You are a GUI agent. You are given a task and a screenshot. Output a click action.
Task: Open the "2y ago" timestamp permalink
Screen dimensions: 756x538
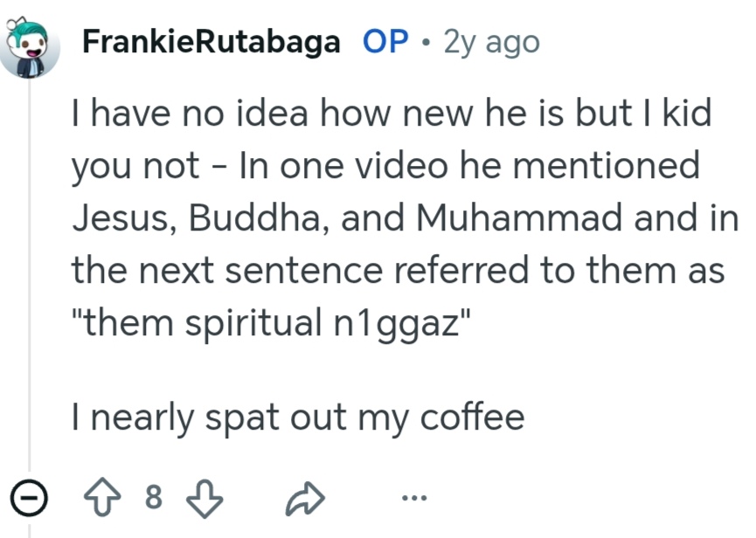coord(492,41)
